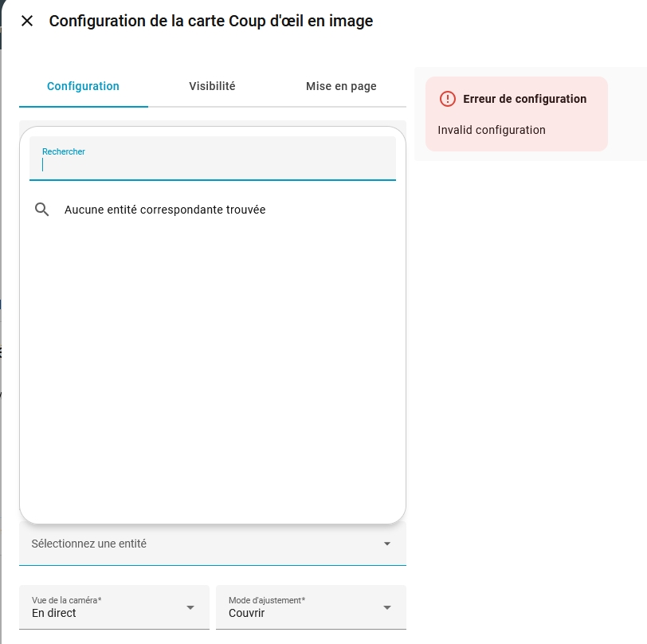Click the 'Erreur de configuration' heading
The width and height of the screenshot is (647, 644).
click(524, 99)
